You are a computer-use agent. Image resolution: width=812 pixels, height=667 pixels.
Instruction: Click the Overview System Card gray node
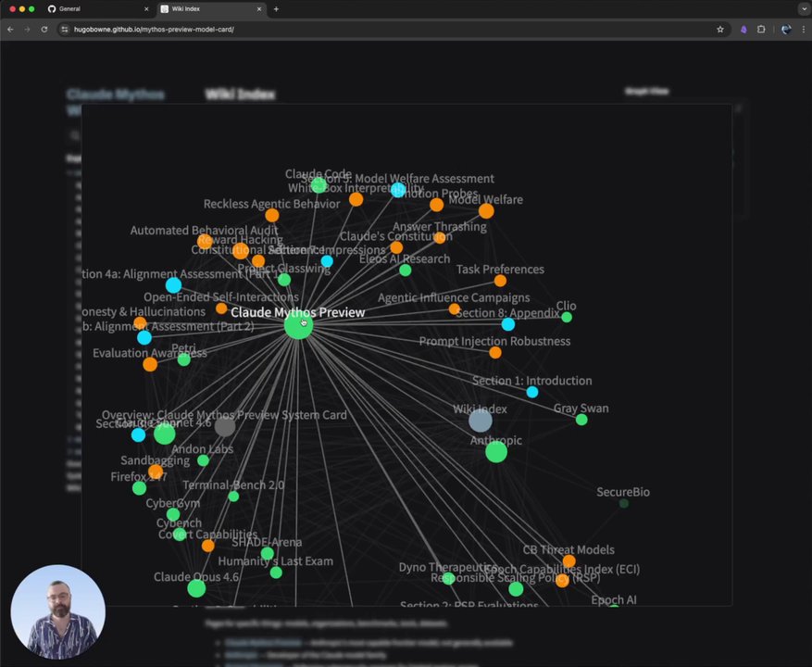[x=225, y=427]
